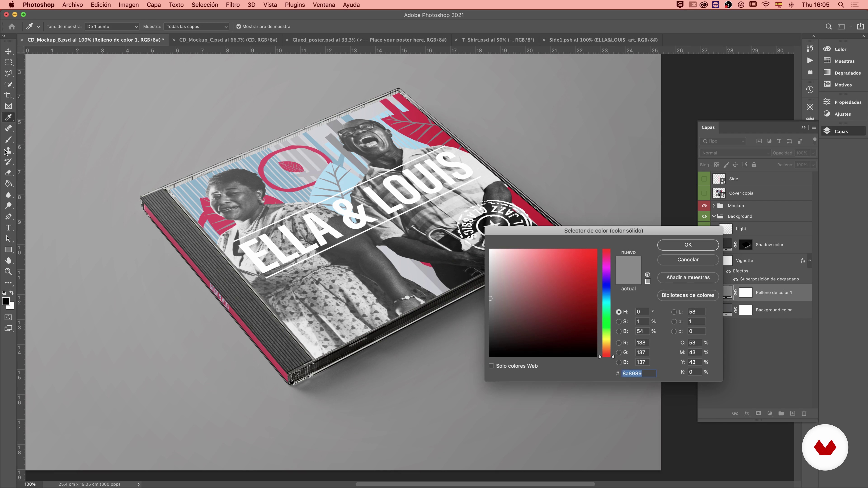Select the Path Selection tool
The image size is (868, 488).
8,239
